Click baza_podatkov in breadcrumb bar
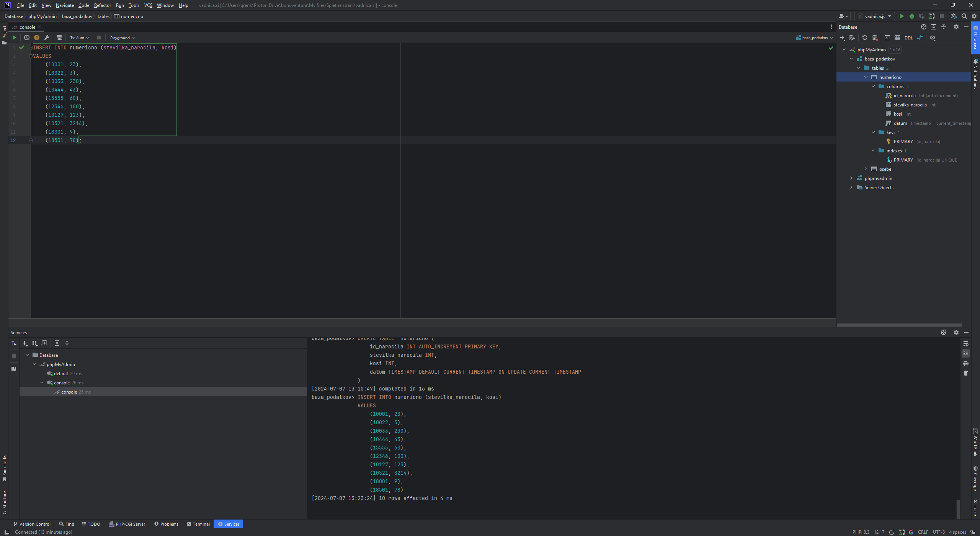This screenshot has width=980, height=536. (x=77, y=16)
